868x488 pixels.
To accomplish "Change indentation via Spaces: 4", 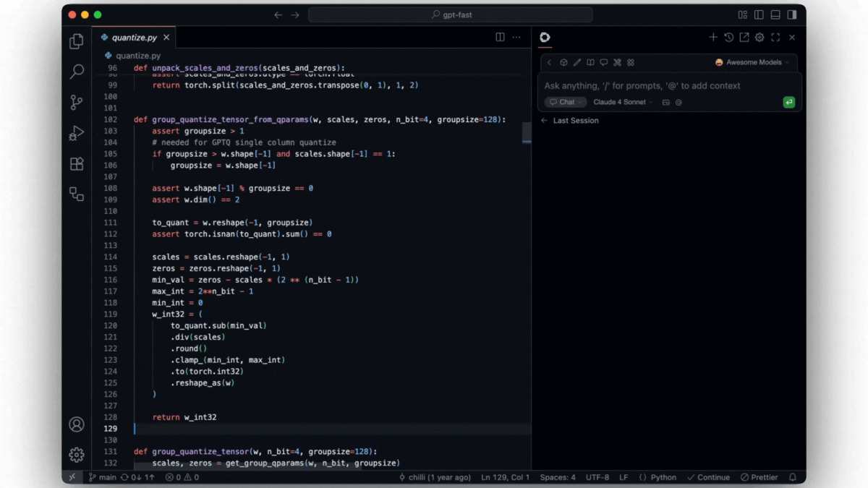I will [558, 477].
